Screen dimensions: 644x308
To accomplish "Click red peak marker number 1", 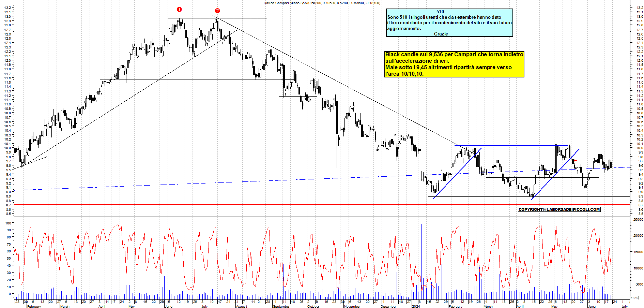I will point(179,10).
